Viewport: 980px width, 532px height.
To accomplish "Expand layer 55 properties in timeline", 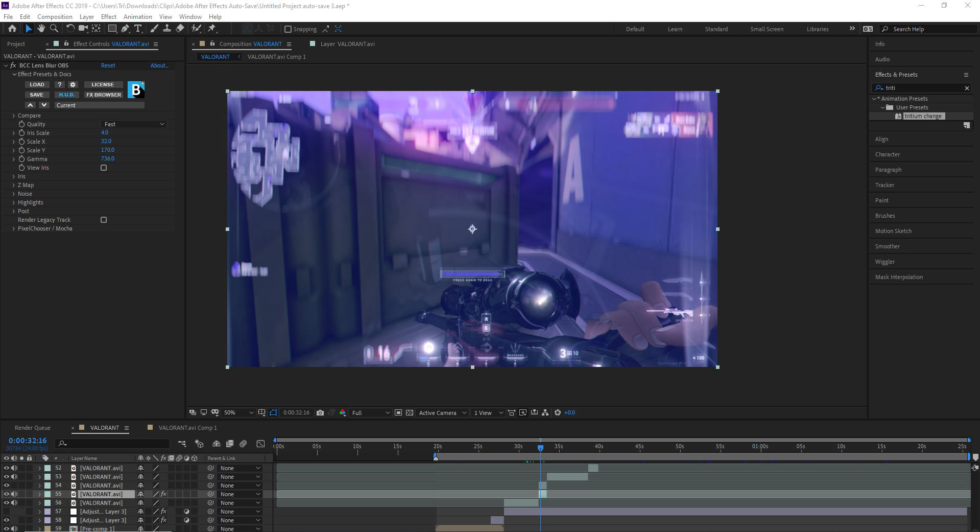I will [39, 494].
